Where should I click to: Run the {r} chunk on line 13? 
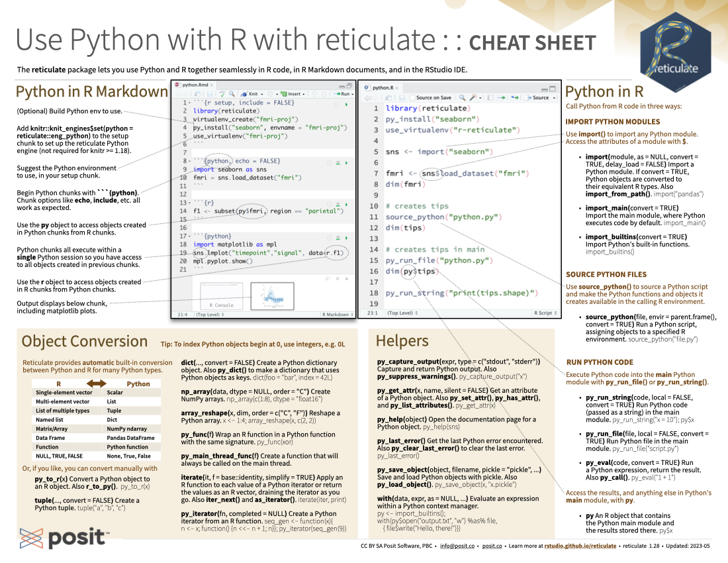[x=346, y=205]
